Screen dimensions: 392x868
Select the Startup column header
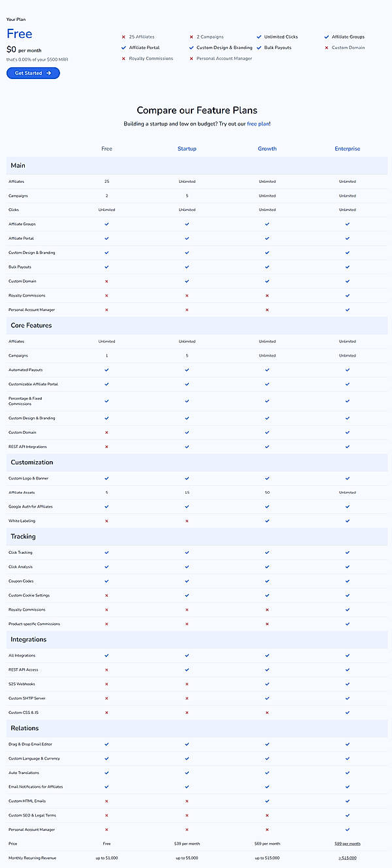click(x=187, y=148)
